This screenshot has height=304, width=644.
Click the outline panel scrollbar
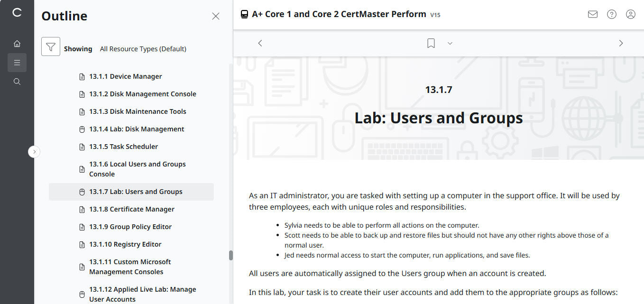pos(231,255)
